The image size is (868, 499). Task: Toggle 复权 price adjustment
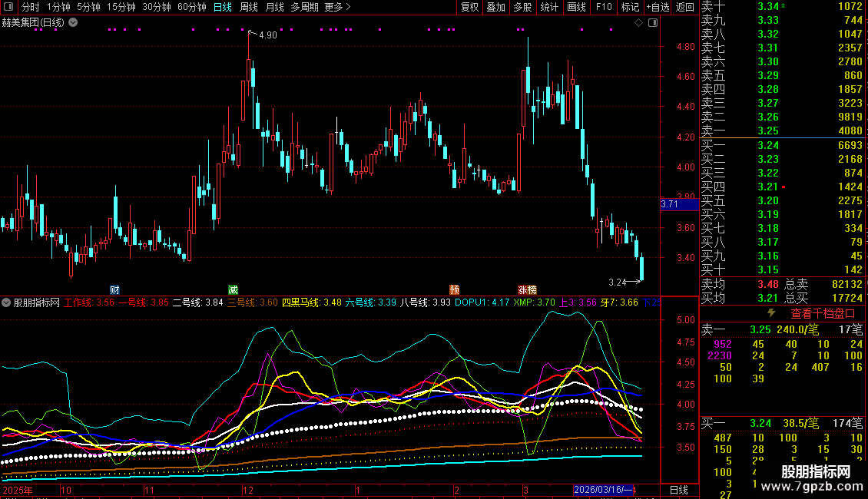(469, 8)
